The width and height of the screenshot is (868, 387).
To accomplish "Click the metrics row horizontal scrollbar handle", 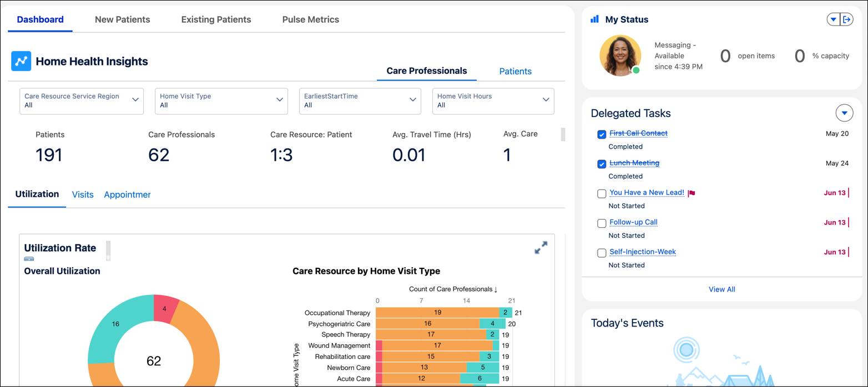I will [x=563, y=135].
